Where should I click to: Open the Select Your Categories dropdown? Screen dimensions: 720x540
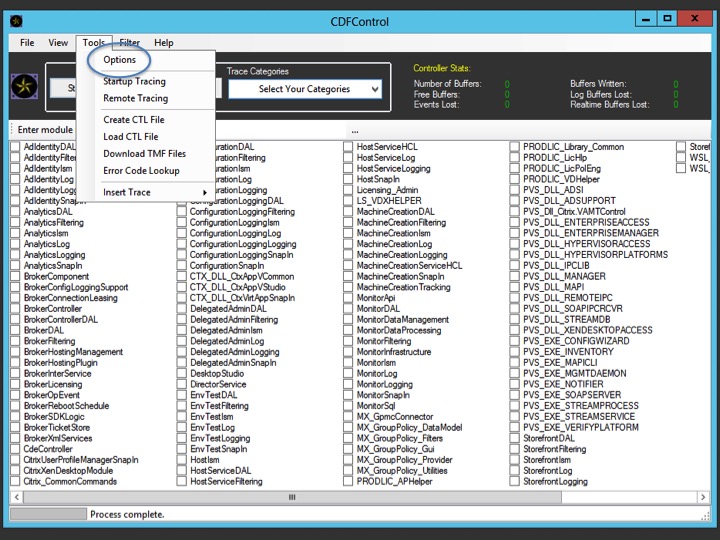coord(305,89)
